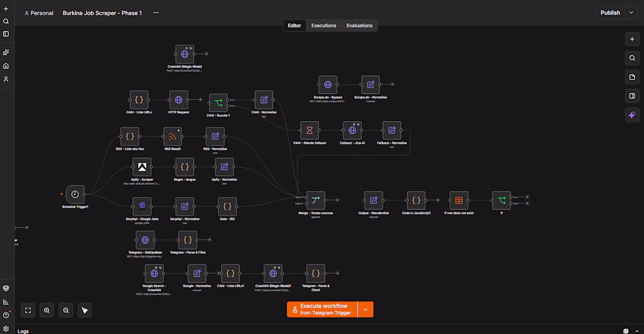
Task: Select the Telegram - GetUpdates node
Action: click(145, 240)
